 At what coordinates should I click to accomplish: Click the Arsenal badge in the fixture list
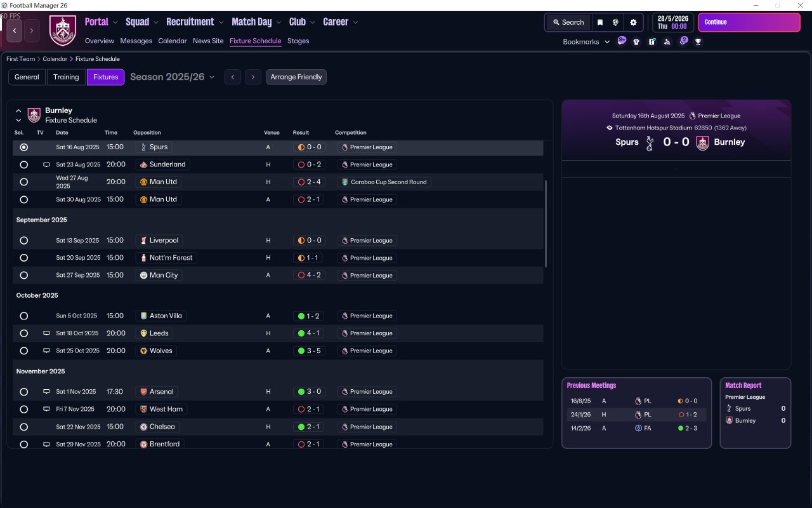(144, 392)
